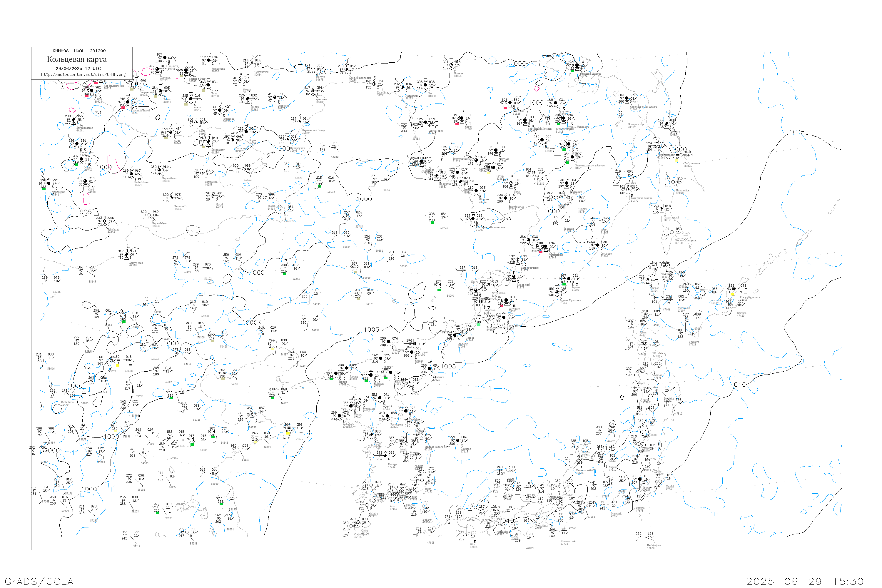Click the filled station circle at Чита
The height and width of the screenshot is (588, 882).
click(208, 85)
